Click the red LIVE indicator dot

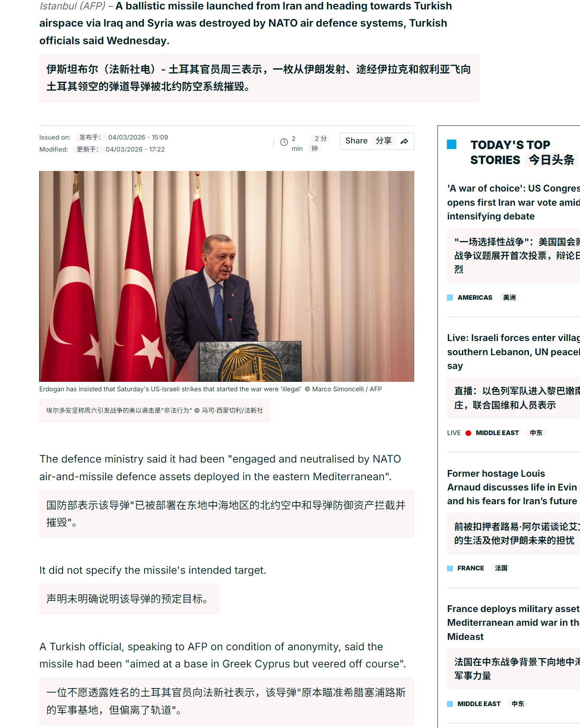click(468, 433)
